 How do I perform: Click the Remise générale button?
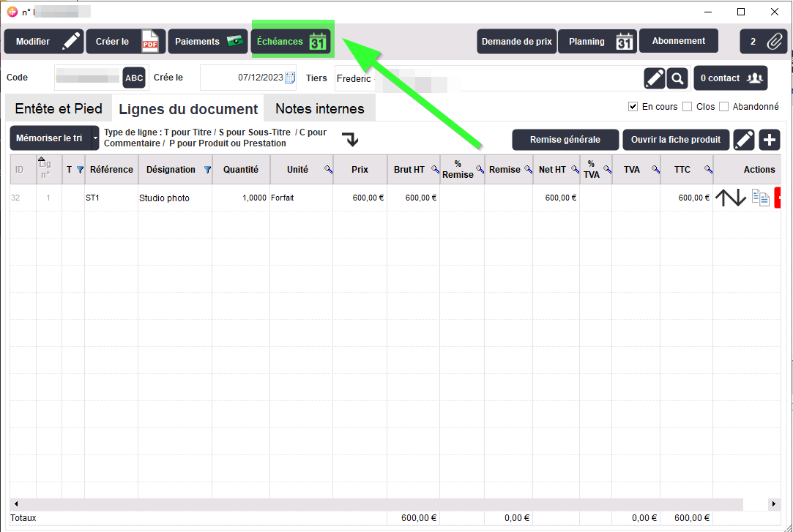click(x=565, y=140)
